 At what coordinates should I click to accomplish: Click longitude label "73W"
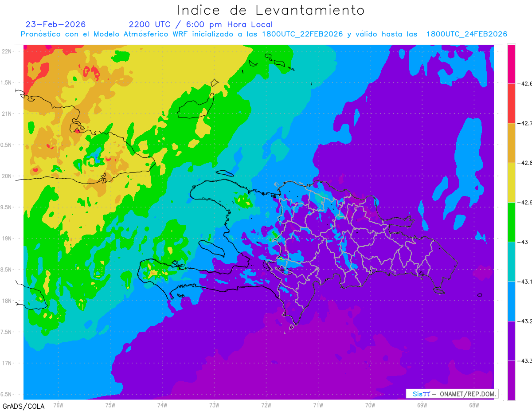pos(214,405)
